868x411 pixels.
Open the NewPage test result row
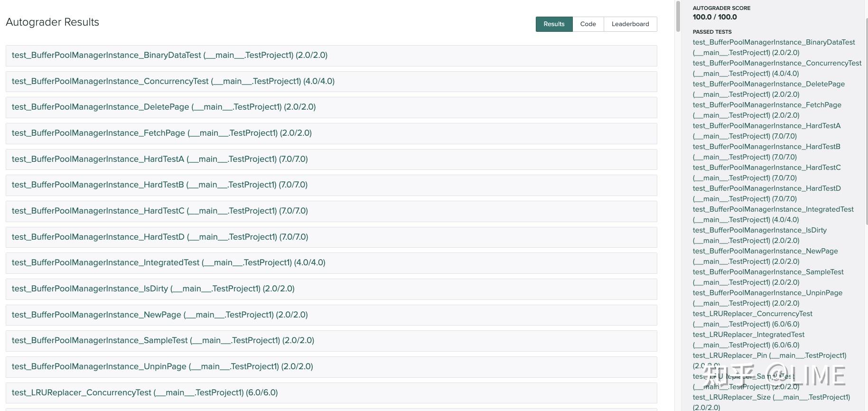point(331,315)
